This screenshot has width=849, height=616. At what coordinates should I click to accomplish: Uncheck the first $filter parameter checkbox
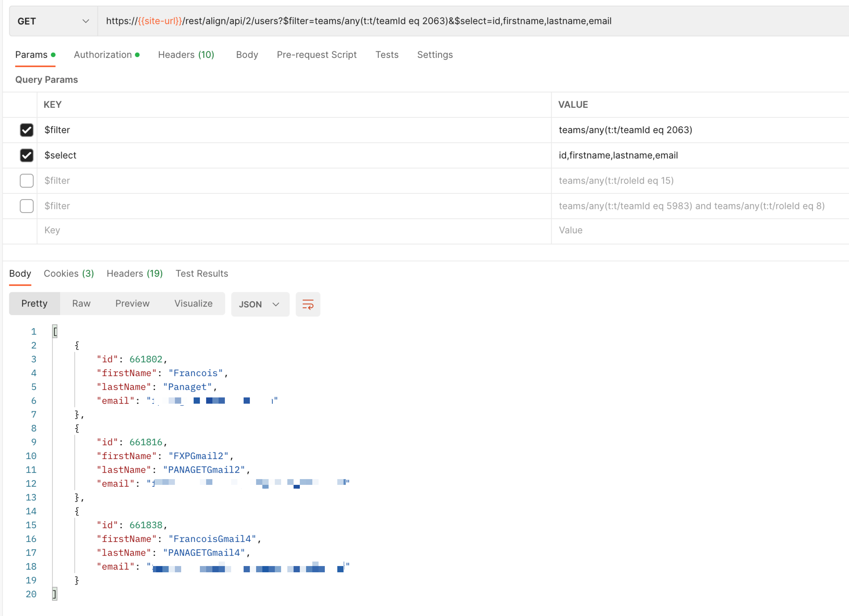(26, 130)
